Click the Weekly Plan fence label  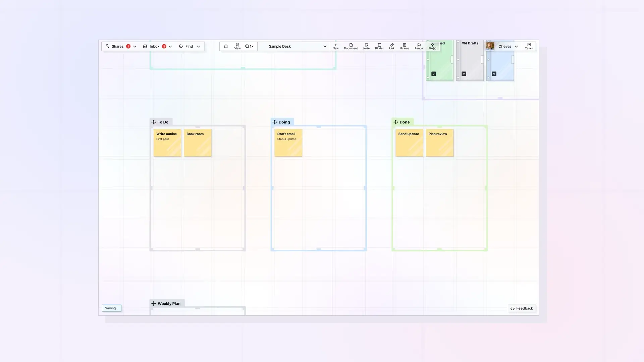[x=169, y=303]
